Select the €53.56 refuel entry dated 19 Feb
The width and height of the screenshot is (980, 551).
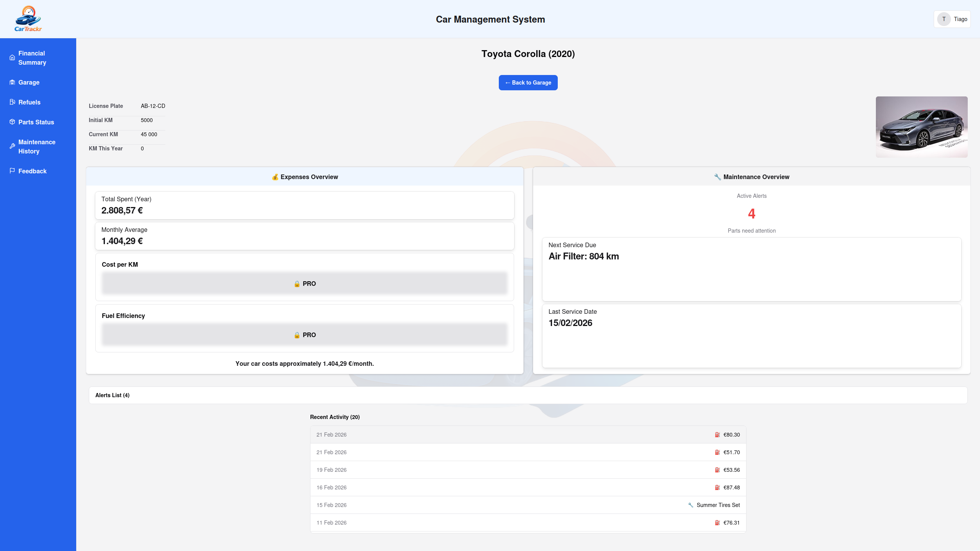(x=528, y=469)
